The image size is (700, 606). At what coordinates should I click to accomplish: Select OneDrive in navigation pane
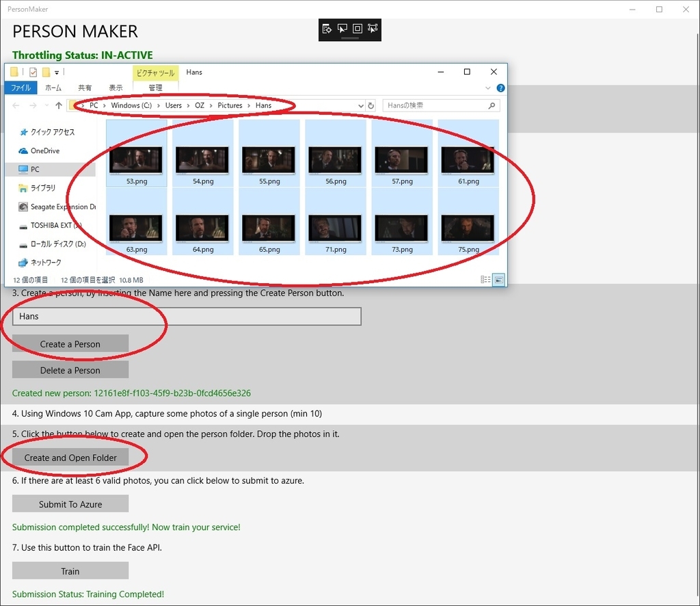pos(45,151)
